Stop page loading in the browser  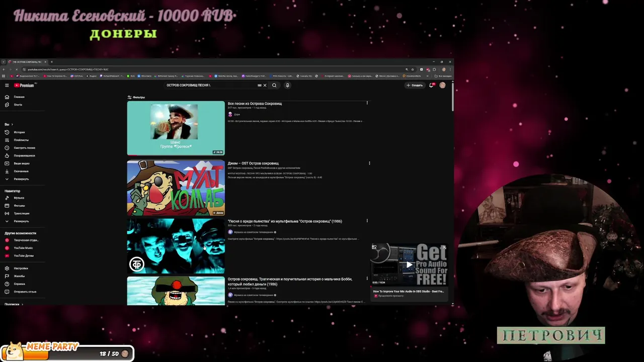[17, 69]
